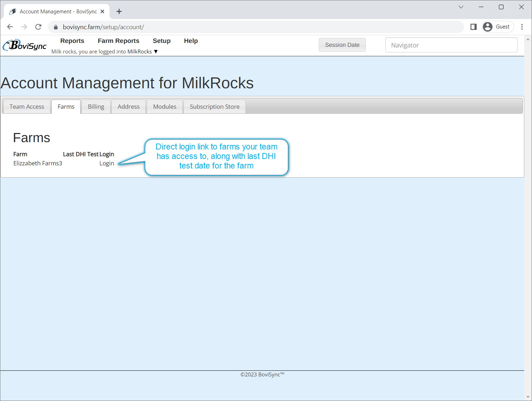Screen dimensions: 532x401
Task: Close the Account Management browser tab
Action: [x=102, y=12]
